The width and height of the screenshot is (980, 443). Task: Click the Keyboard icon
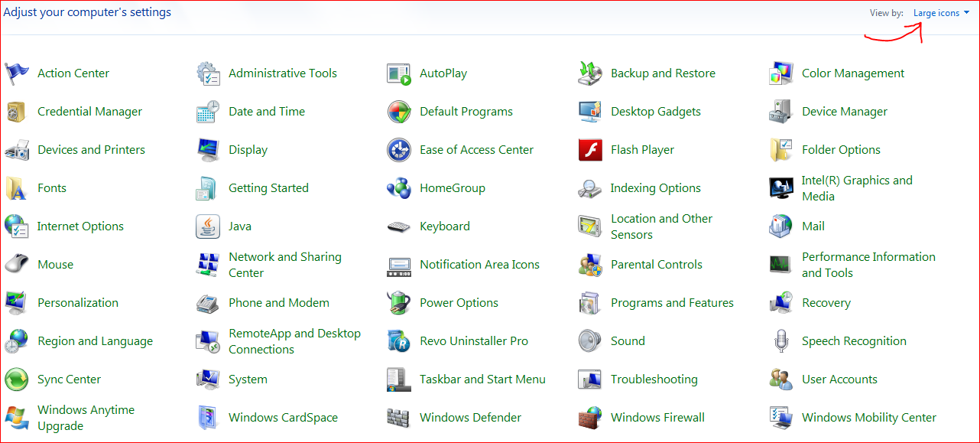click(399, 226)
